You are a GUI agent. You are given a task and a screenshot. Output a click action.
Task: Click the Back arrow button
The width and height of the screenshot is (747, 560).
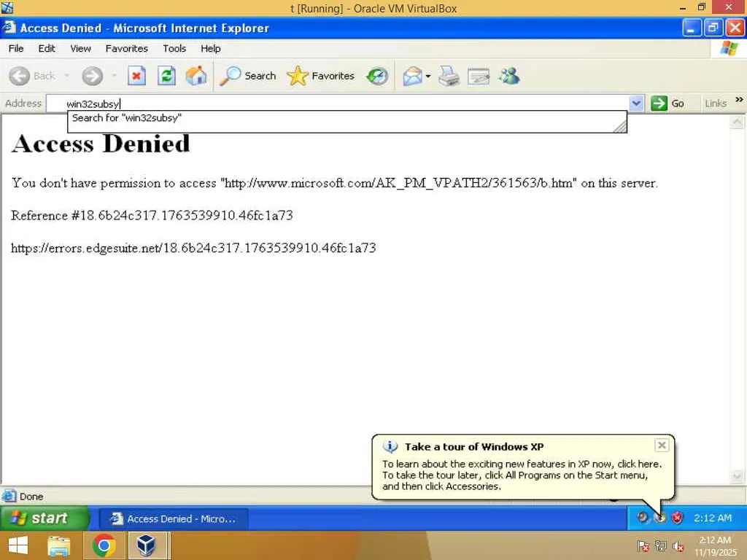pos(20,76)
